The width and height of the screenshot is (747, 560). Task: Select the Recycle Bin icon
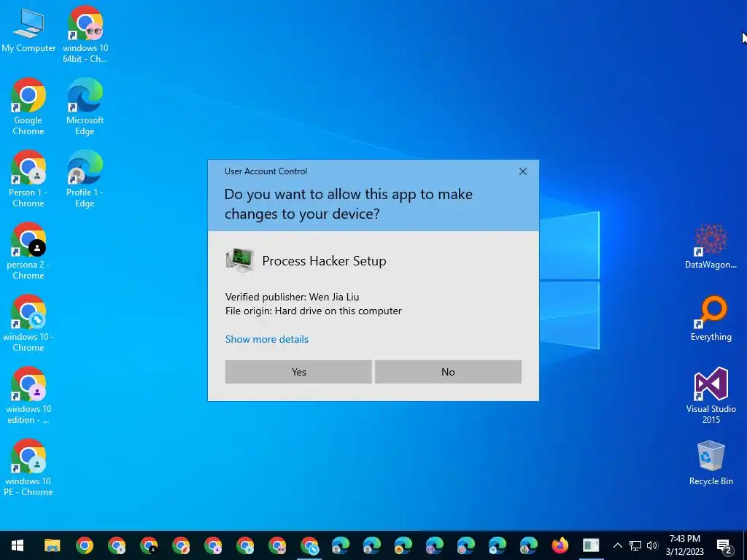(711, 463)
